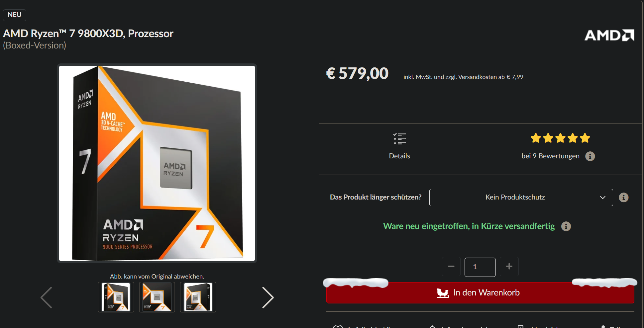Add product via In den Warenkorb
Image resolution: width=644 pixels, height=328 pixels.
480,292
